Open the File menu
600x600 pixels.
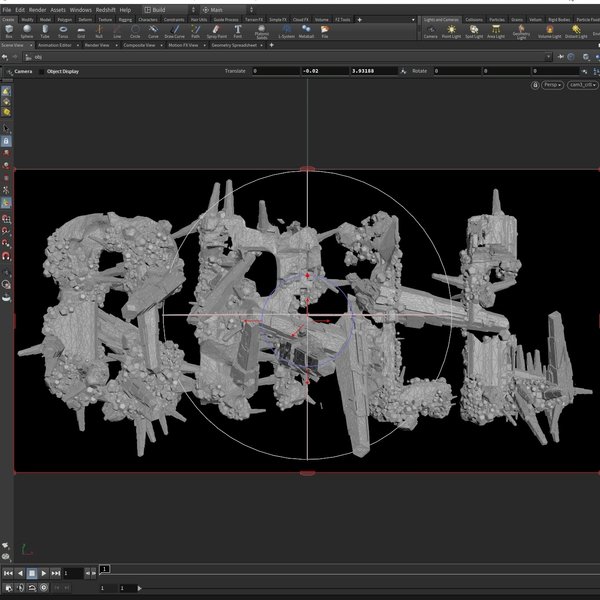(x=7, y=10)
